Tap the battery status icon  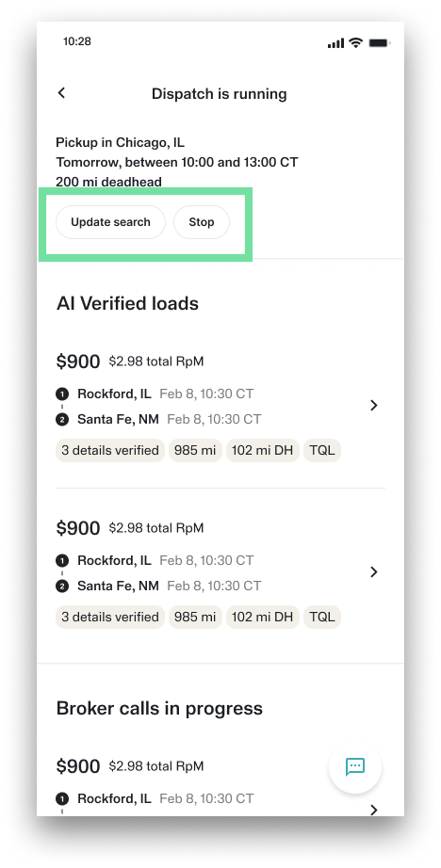[x=379, y=42]
